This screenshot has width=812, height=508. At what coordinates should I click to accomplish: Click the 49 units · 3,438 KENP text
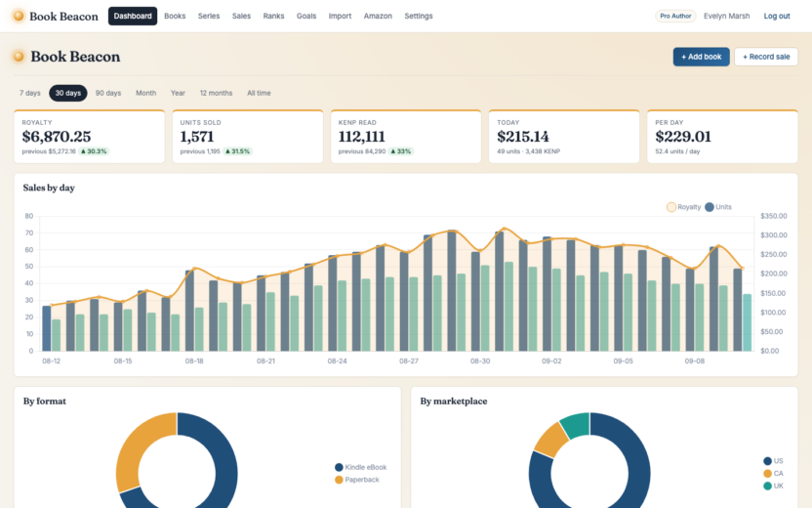529,151
